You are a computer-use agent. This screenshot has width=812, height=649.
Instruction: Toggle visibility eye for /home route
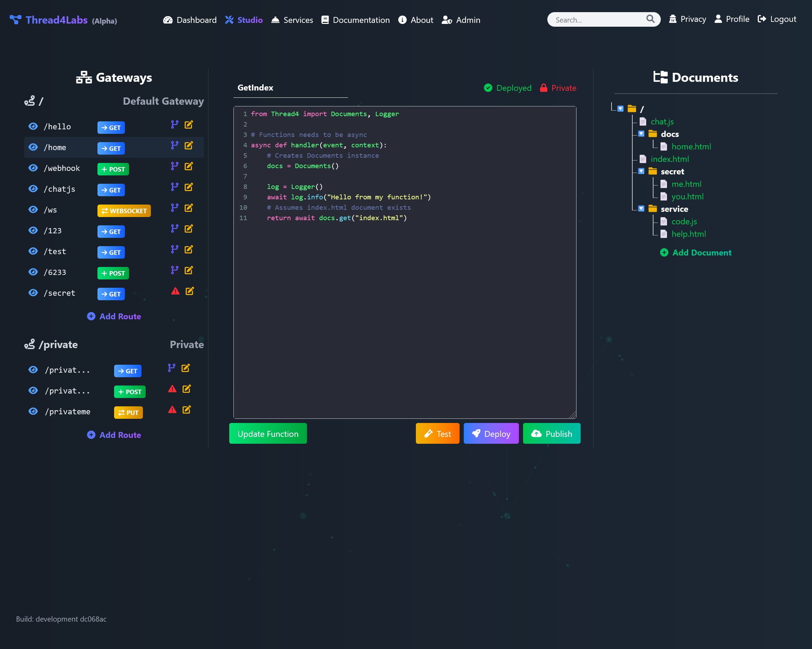pyautogui.click(x=33, y=147)
